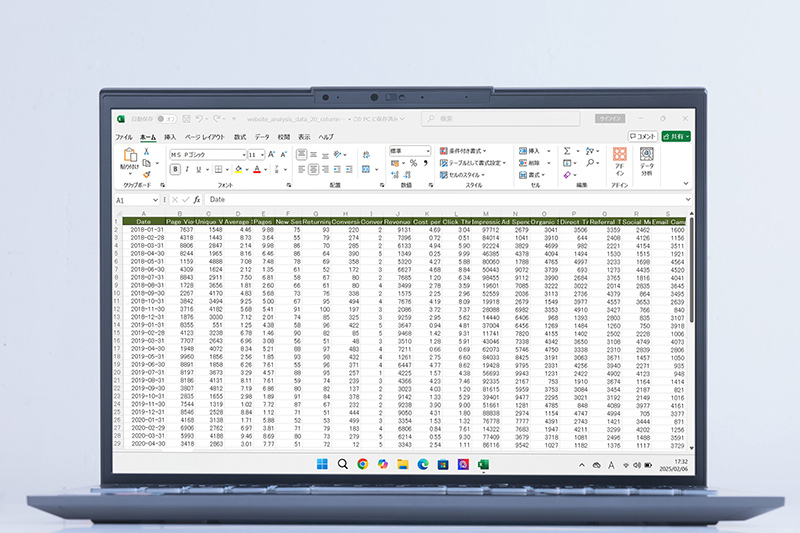Open the Insert (挿入) ribbon tab
The width and height of the screenshot is (800, 533).
(170, 136)
